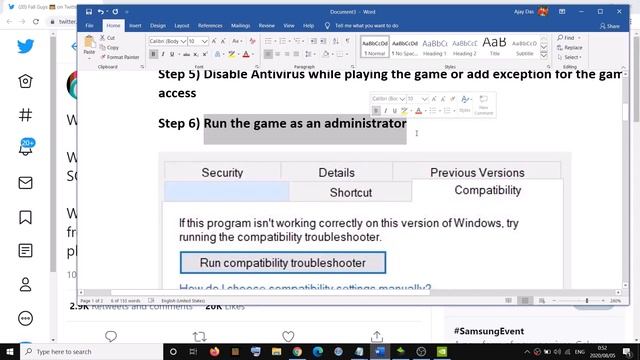
Task: Toggle left alignment in the ribbon Paragraph group
Action: pyautogui.click(x=268, y=54)
